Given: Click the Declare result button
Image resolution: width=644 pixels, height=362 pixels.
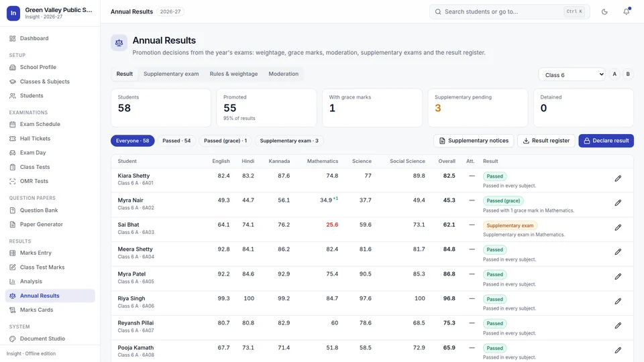Looking at the screenshot, I should (606, 141).
